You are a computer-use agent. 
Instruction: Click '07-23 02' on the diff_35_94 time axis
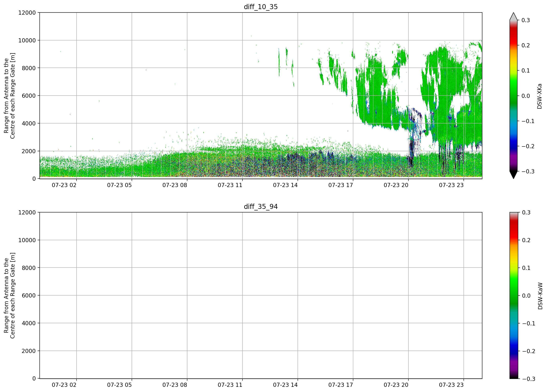[x=64, y=385]
